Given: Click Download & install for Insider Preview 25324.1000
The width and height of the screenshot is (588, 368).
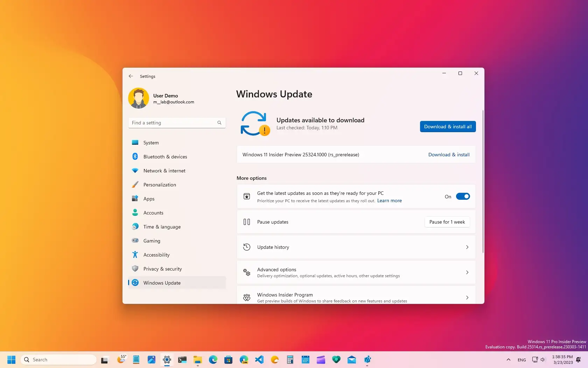Looking at the screenshot, I should click(x=449, y=155).
